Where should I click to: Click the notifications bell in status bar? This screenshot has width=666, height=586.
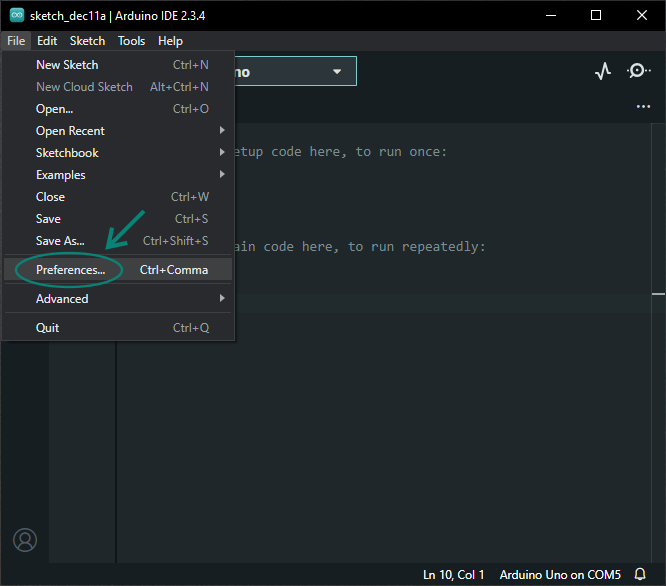(640, 574)
